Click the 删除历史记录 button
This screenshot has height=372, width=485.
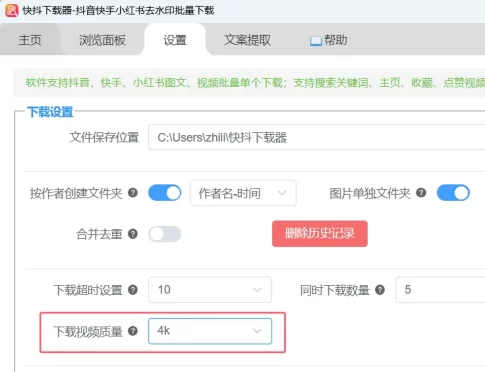[320, 234]
